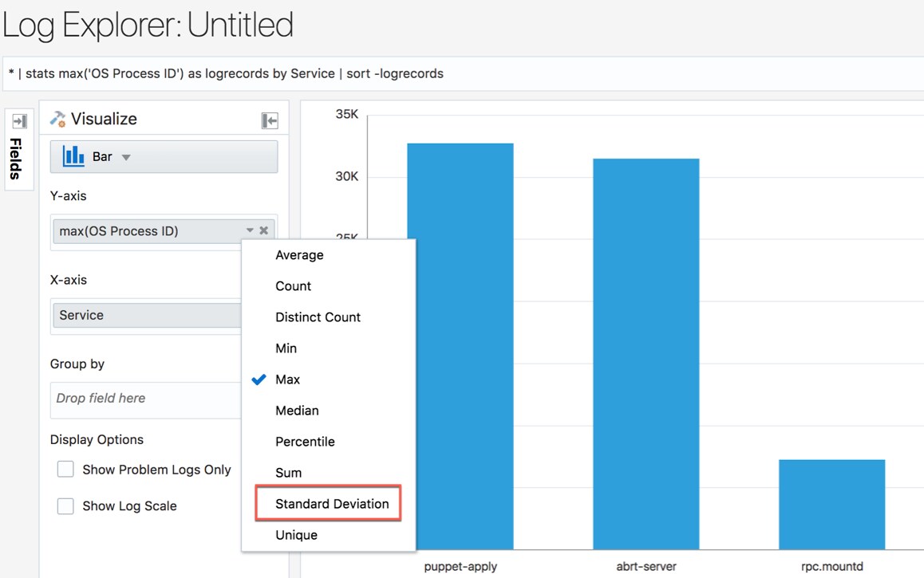Click the Service X-axis field

click(x=148, y=315)
